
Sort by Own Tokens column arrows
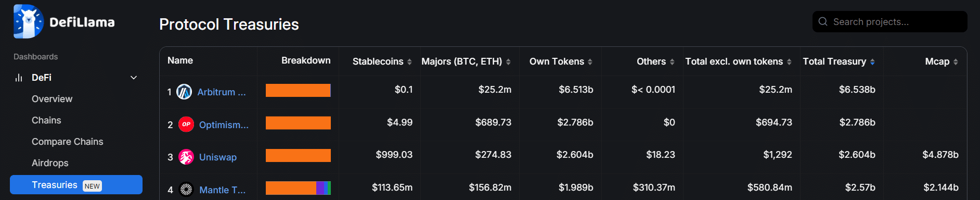pos(590,62)
